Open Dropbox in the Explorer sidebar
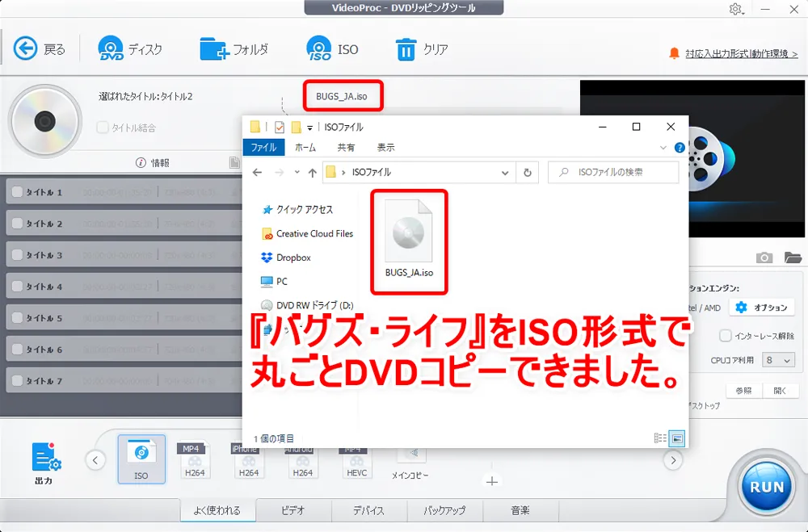The width and height of the screenshot is (808, 532). [287, 258]
